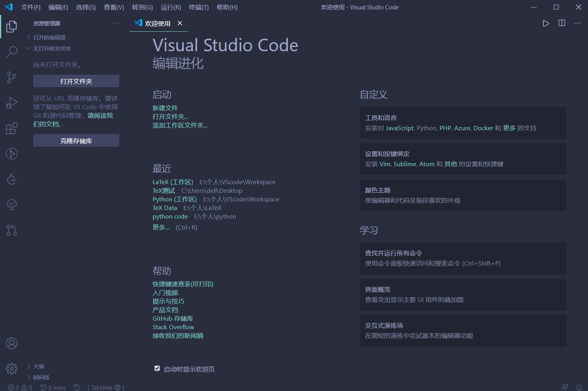Open recent python code folder
The image size is (588, 391).
170,217
